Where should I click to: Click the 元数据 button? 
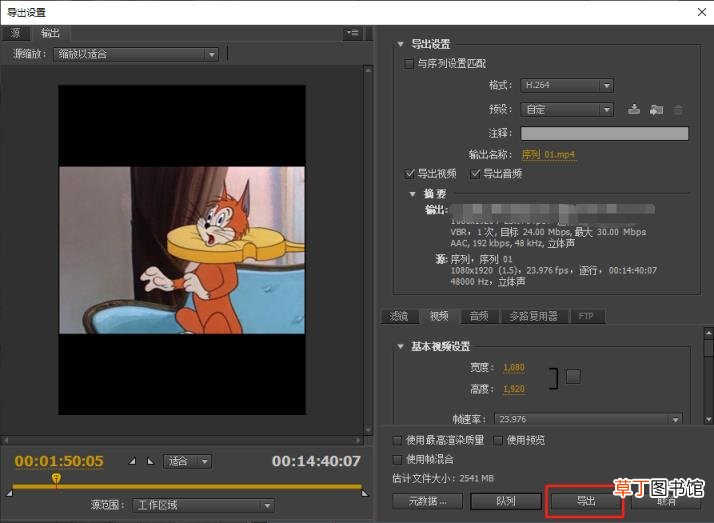(x=427, y=501)
